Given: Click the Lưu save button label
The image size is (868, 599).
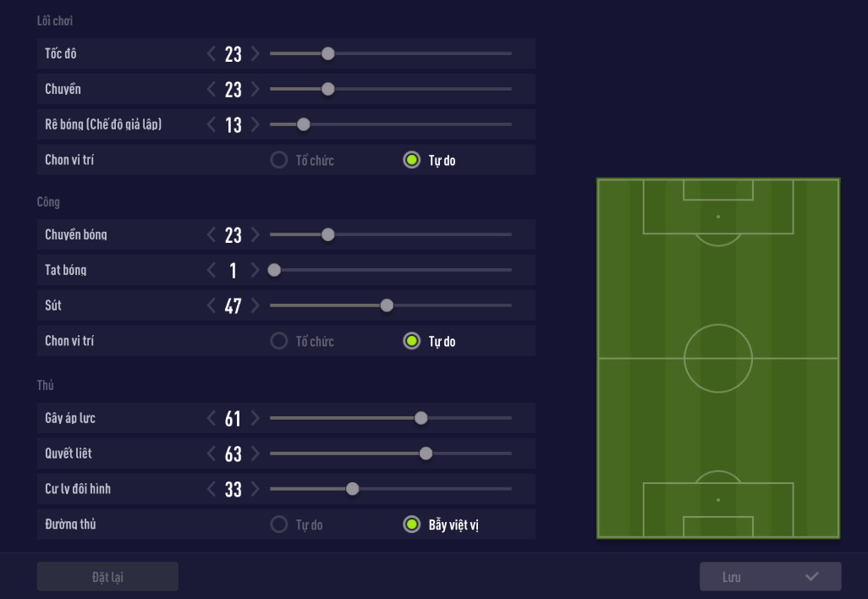Looking at the screenshot, I should click(x=732, y=577).
